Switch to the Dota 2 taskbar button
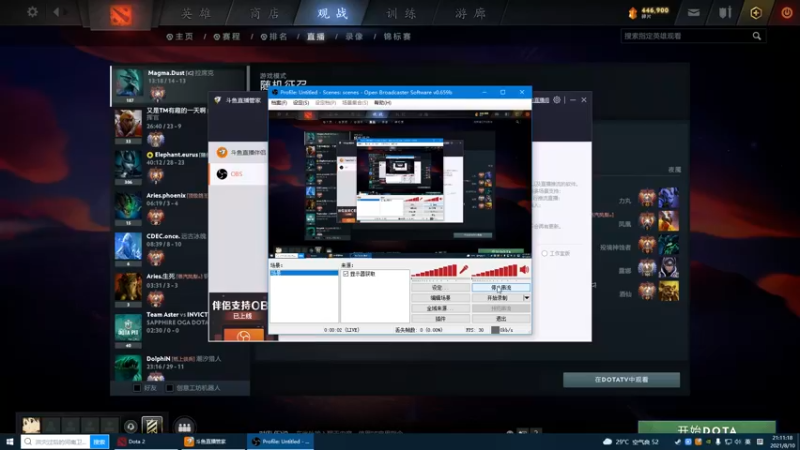 [144, 442]
